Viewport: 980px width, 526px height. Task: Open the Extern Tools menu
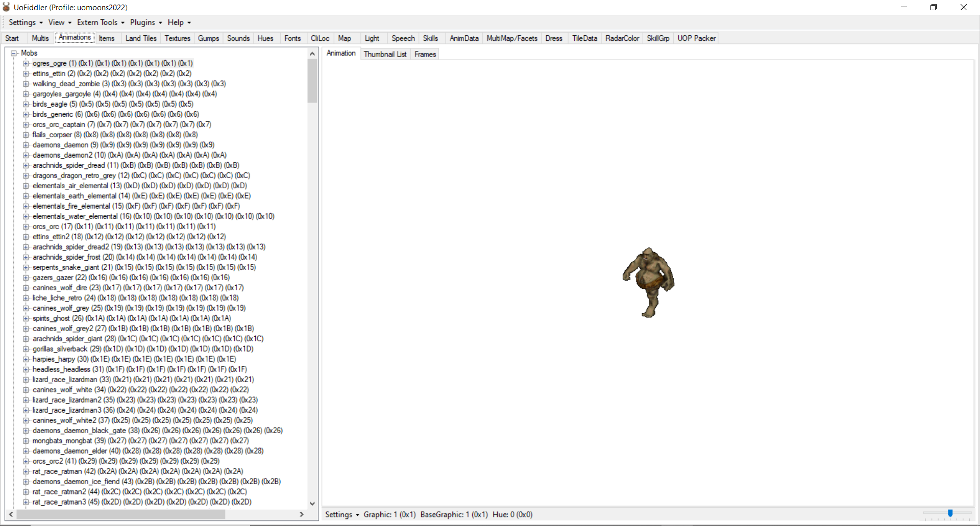coord(100,22)
